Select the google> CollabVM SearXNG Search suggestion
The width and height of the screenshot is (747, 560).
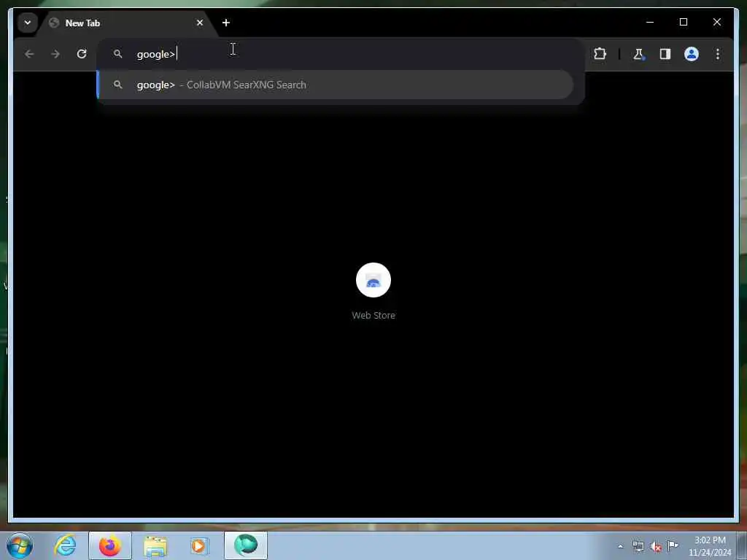point(335,85)
